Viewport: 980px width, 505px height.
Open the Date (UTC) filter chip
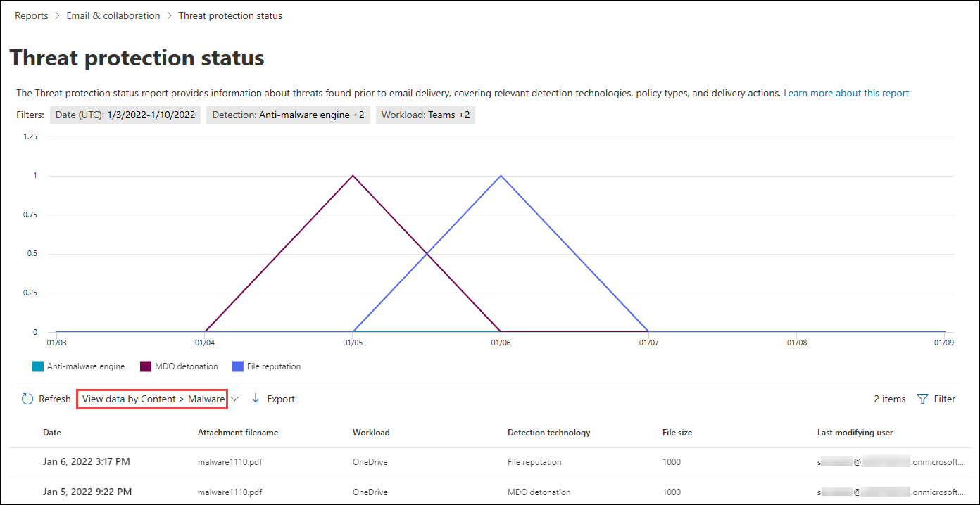pos(125,115)
